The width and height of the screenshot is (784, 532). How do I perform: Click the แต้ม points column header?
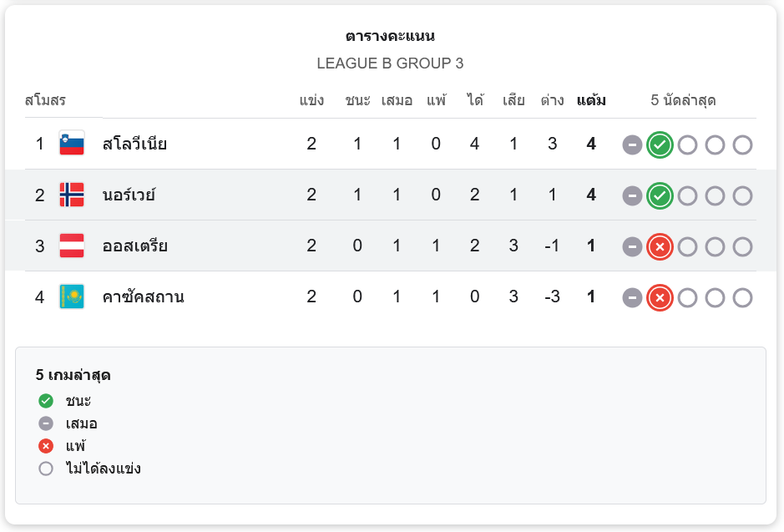coord(591,100)
